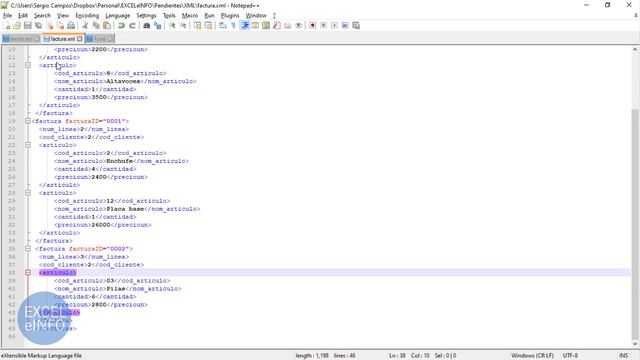Click the Redo toolbar icon

pyautogui.click(x=132, y=25)
